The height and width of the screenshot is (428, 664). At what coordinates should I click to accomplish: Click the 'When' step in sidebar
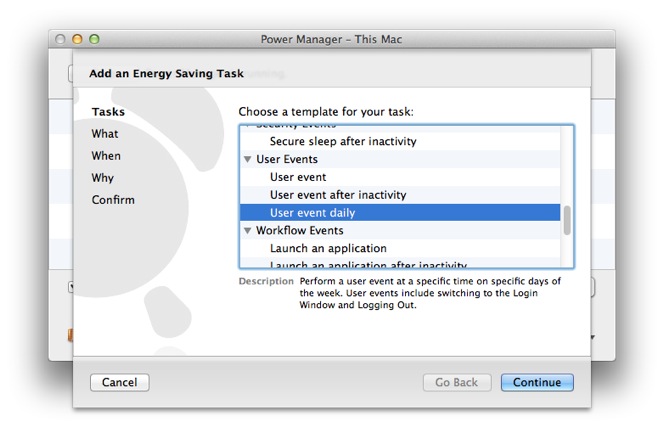106,156
